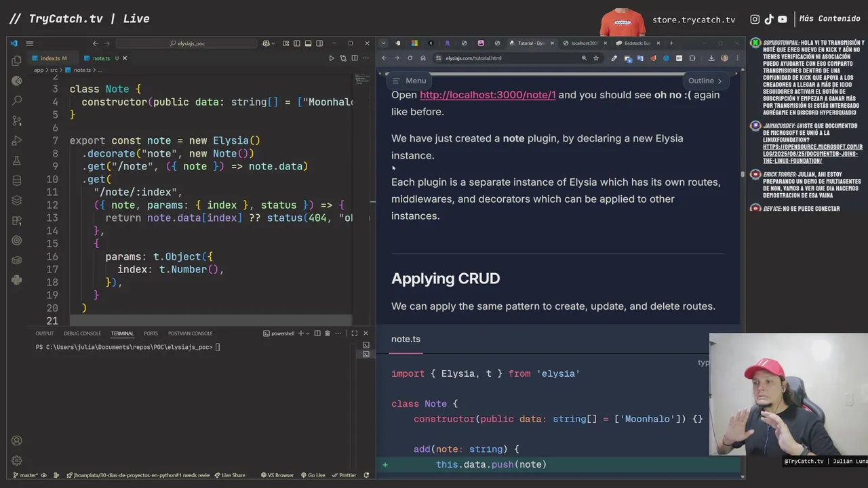
Task: Open Instagram icon in stream header
Action: coord(755,19)
